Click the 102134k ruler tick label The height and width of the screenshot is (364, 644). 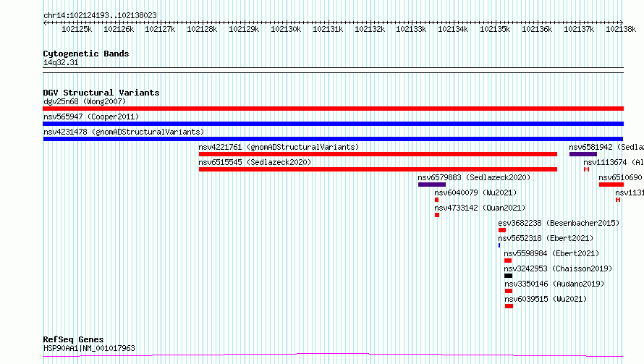point(452,29)
